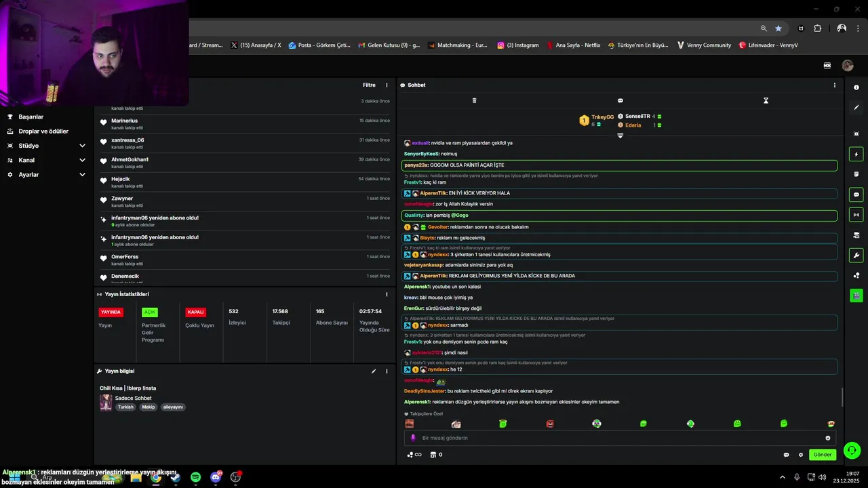This screenshot has width=868, height=488.
Task: Click username AlperenTiik in EN İYİ KİCK message
Action: [433, 193]
